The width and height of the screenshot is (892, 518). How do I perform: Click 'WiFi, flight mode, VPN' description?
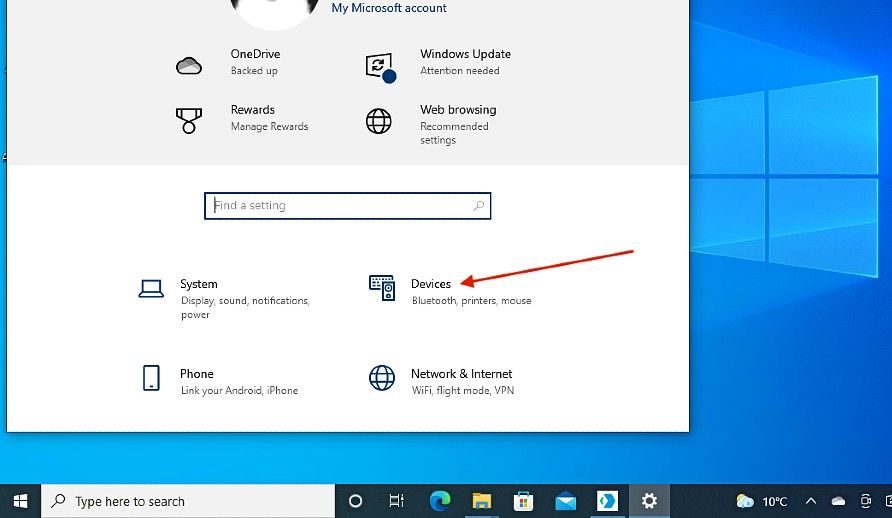(x=462, y=390)
